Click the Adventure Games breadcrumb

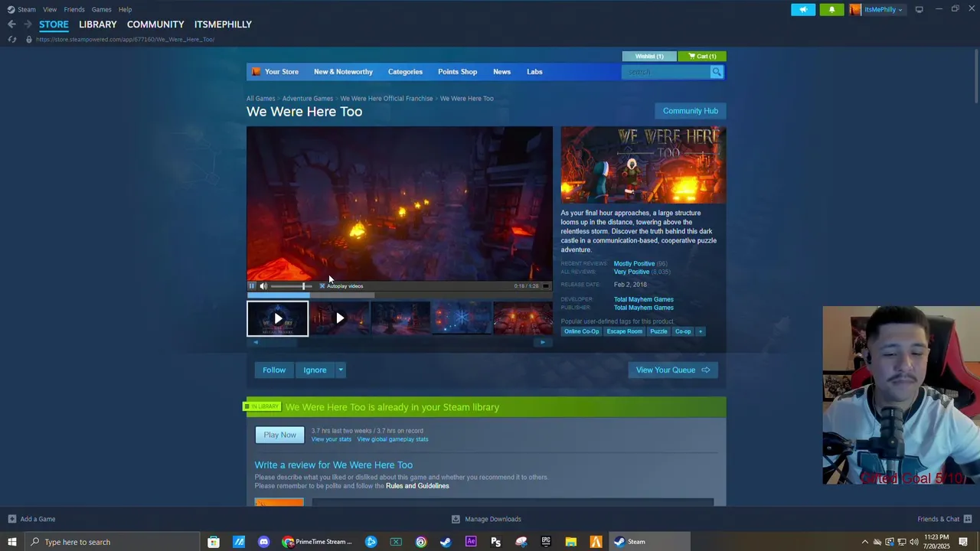[307, 99]
